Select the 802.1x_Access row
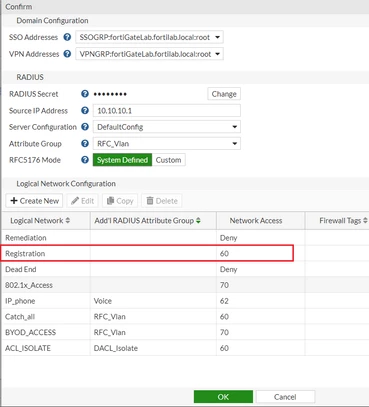Viewport: 369px width, 407px height. pyautogui.click(x=185, y=285)
